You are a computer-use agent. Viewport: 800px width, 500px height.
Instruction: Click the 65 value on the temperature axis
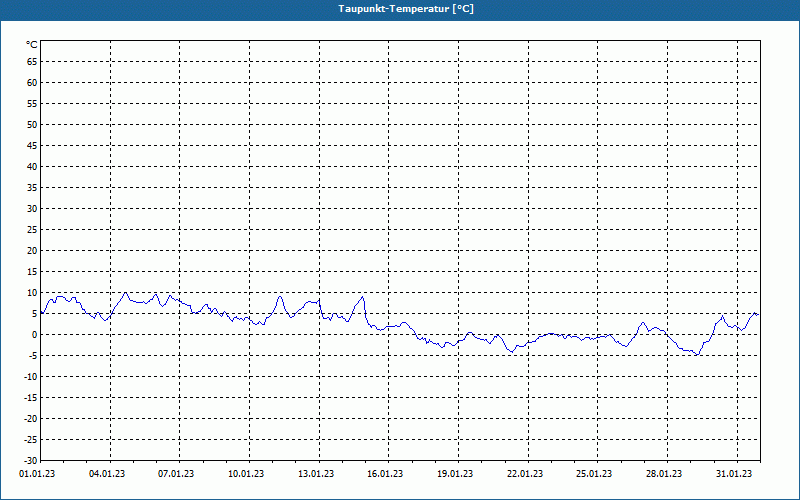32,62
